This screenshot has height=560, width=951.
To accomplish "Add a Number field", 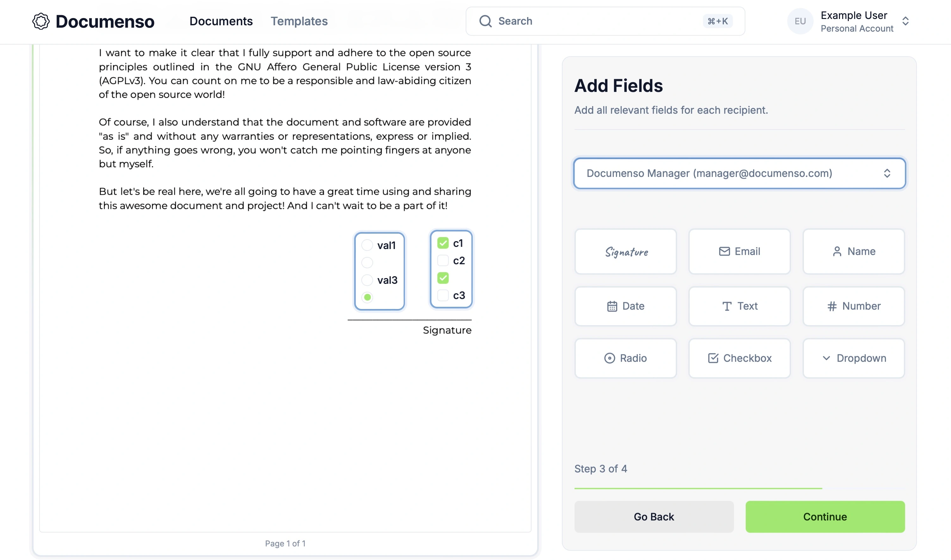I will click(853, 306).
